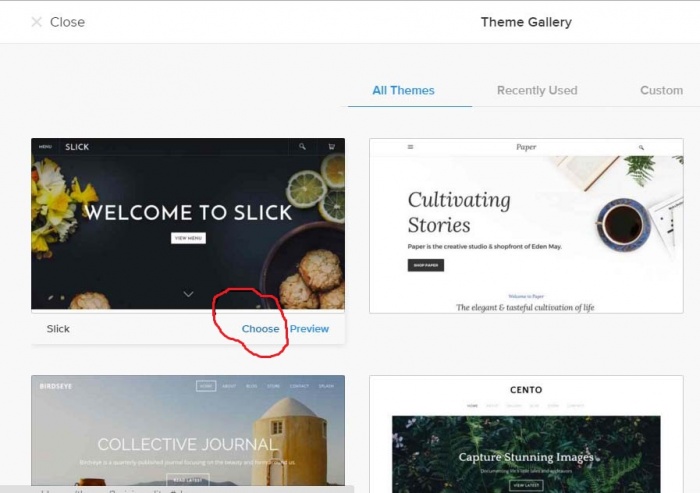The image size is (700, 493).
Task: Click the down chevron in Slick preview
Action: (x=188, y=294)
